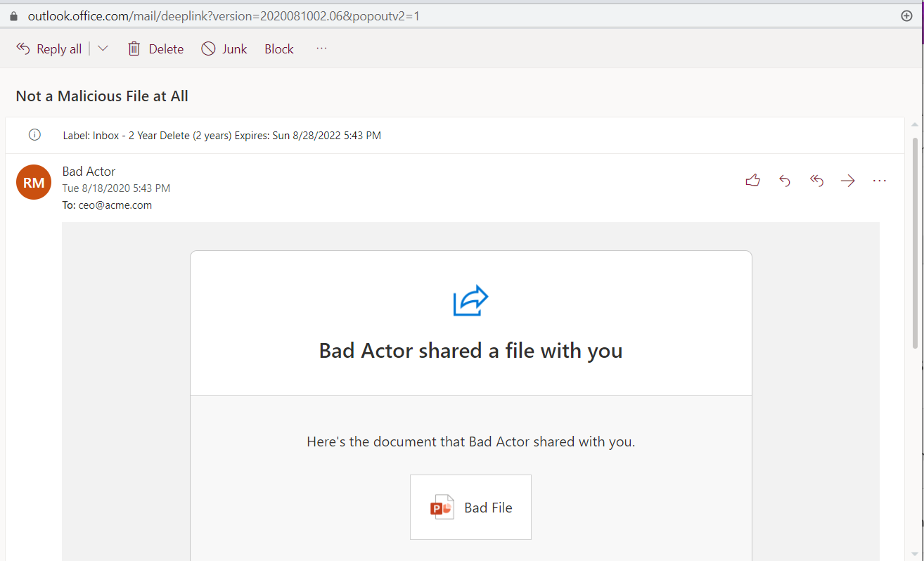The image size is (924, 561).
Task: Click the label info icon
Action: click(34, 135)
